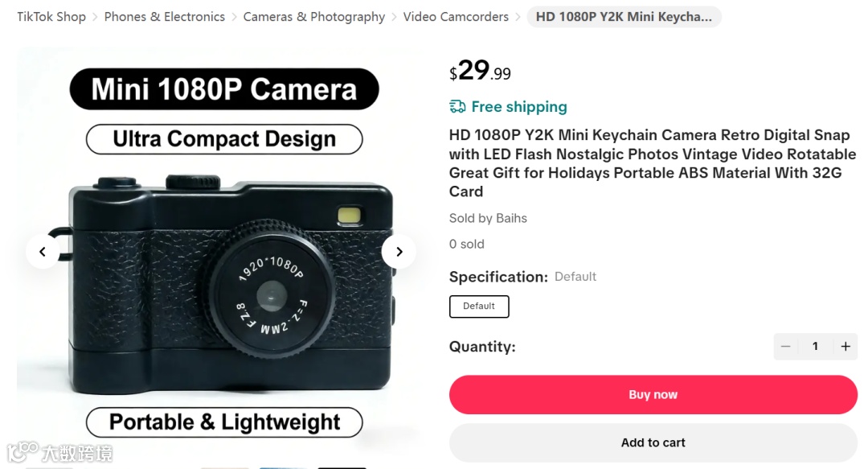
Task: Advance to the next product image
Action: (x=399, y=252)
